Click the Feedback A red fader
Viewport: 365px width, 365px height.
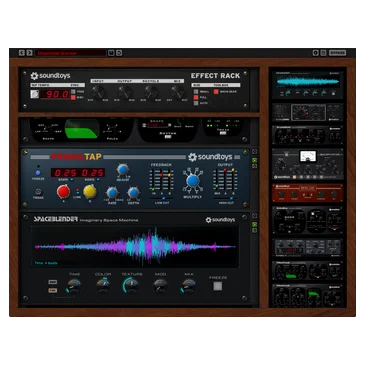[x=161, y=175]
